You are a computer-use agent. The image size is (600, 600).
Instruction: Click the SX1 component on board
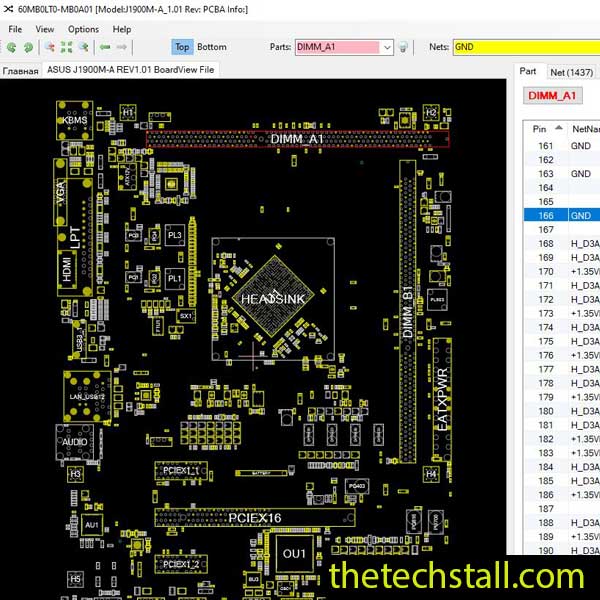point(186,316)
